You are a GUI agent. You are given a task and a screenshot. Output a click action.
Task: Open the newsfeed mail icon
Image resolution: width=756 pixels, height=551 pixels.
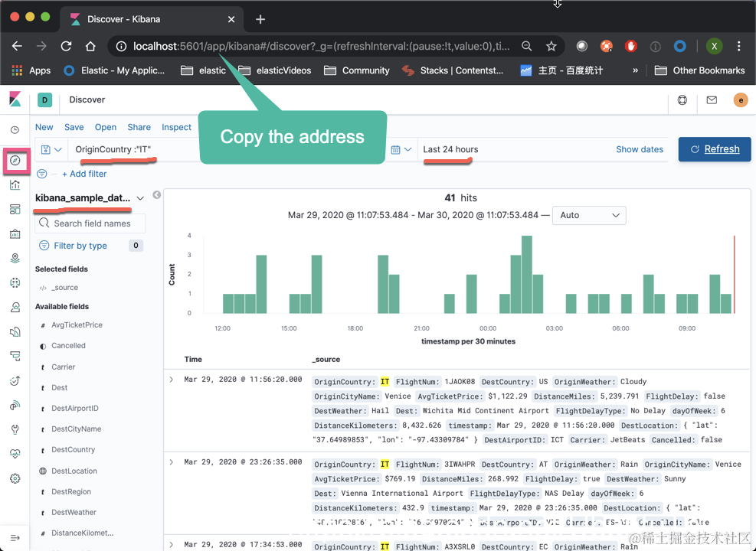[712, 100]
